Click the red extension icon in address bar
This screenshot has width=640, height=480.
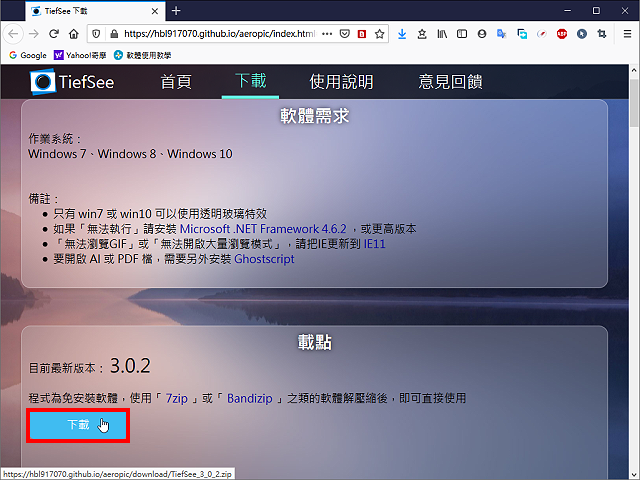[362, 34]
